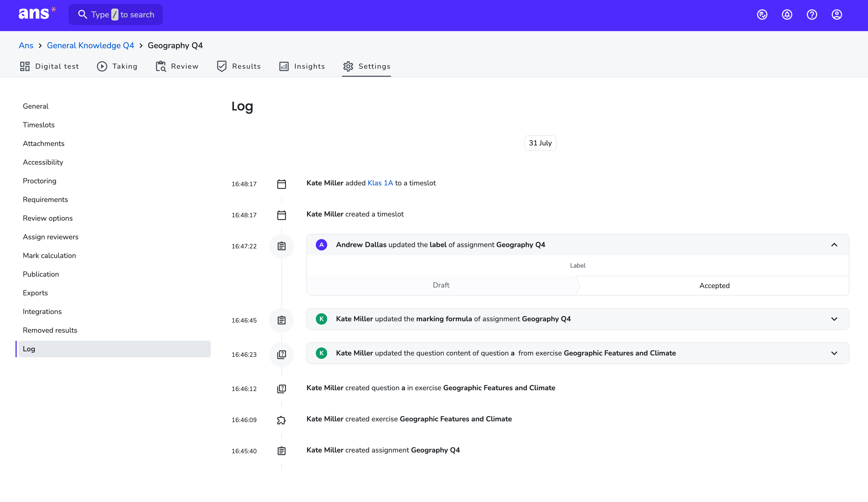Go to Ans breadcrumb link

coord(26,45)
